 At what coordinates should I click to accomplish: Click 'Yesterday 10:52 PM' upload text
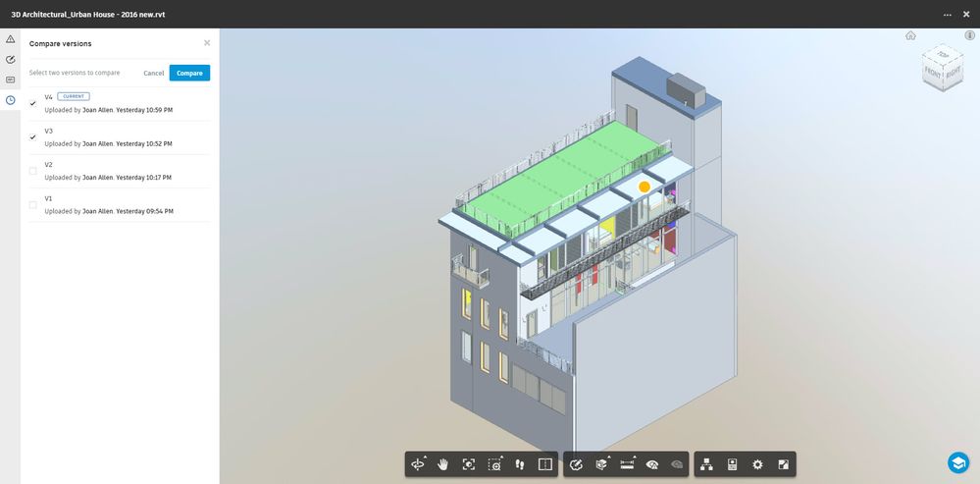[x=144, y=143]
